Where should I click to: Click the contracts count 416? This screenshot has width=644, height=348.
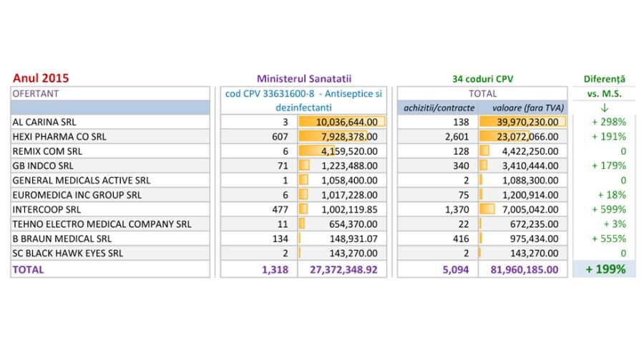(x=461, y=238)
